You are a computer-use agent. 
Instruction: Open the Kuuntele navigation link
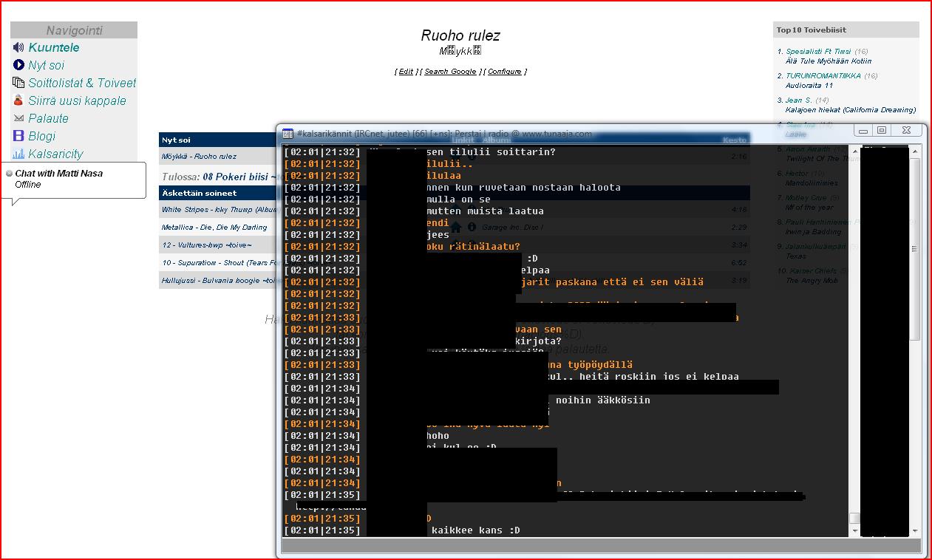pos(54,47)
